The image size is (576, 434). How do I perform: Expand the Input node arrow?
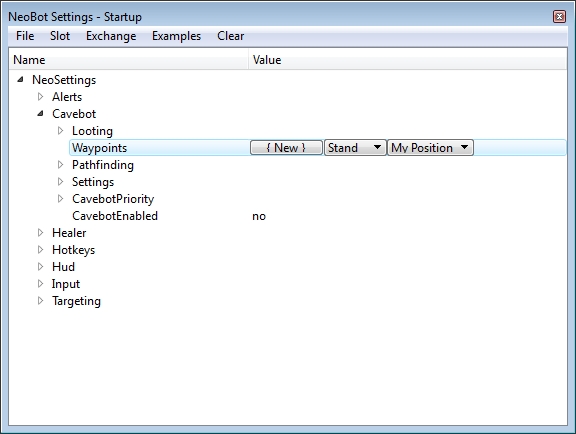click(x=40, y=284)
